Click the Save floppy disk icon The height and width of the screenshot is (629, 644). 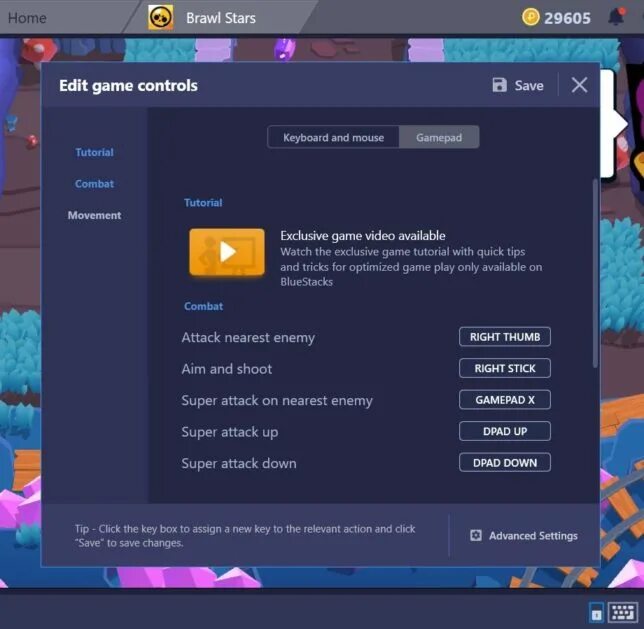pos(499,85)
